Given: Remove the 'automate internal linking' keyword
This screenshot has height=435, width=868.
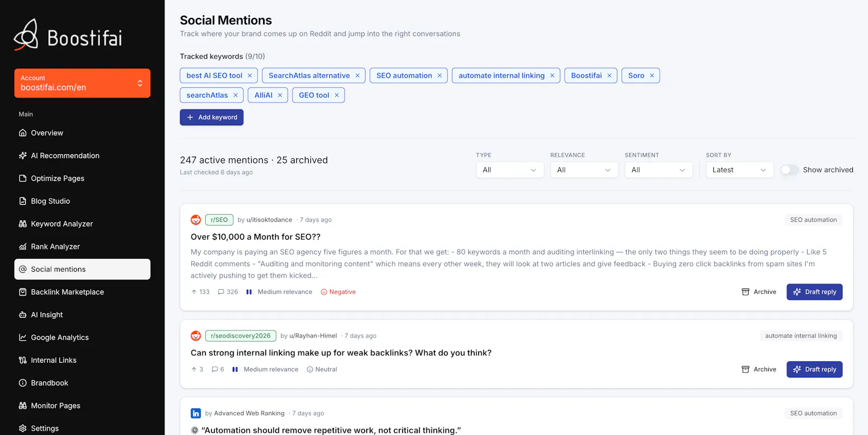Looking at the screenshot, I should tap(552, 75).
